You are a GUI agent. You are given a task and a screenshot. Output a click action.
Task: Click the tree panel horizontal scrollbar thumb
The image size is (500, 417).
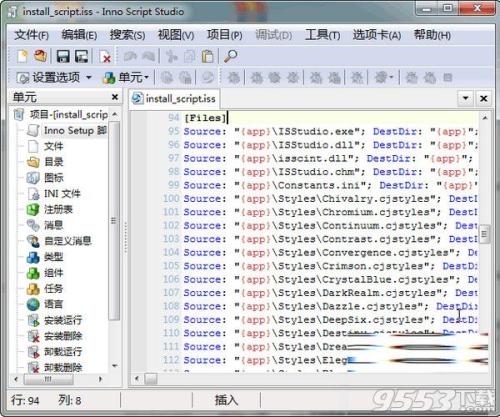point(49,379)
